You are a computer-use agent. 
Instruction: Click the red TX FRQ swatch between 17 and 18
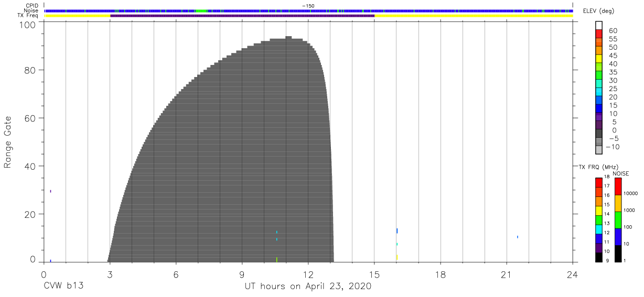(599, 182)
